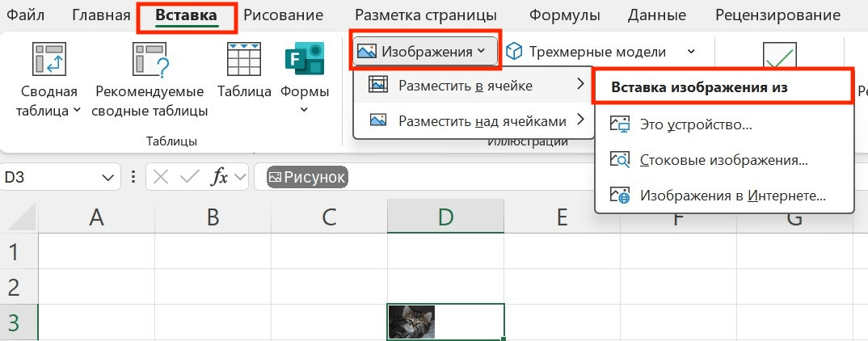Viewport: 868px width, 341px height.
Task: Switch to the Формулы ribbon tab
Action: point(564,15)
